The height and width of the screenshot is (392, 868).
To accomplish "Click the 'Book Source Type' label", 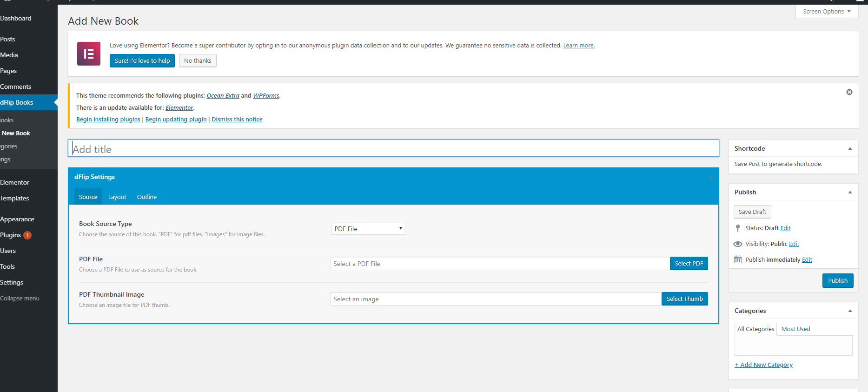I will coord(106,224).
